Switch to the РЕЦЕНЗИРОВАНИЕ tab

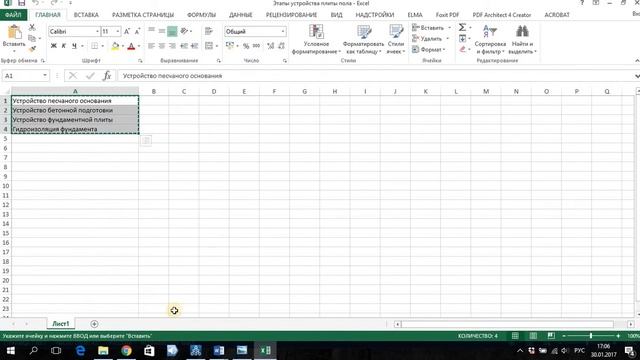291,15
